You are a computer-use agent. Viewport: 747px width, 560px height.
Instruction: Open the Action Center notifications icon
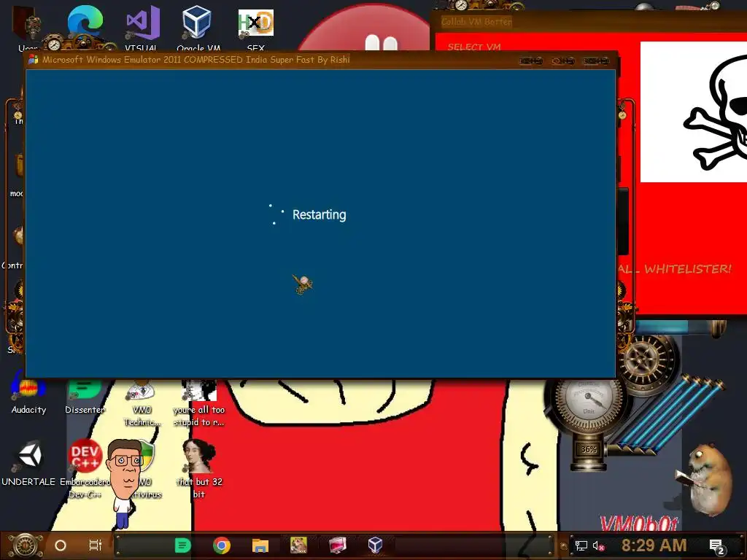click(x=717, y=547)
